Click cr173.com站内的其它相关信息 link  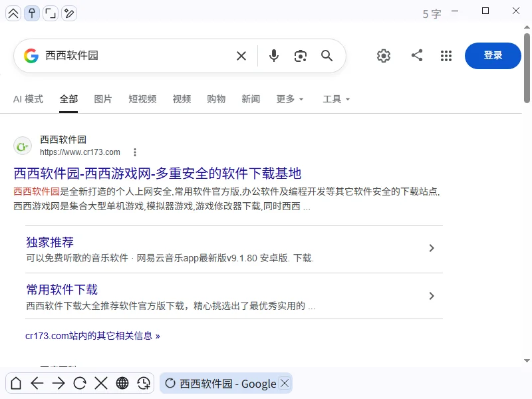pyautogui.click(x=92, y=336)
